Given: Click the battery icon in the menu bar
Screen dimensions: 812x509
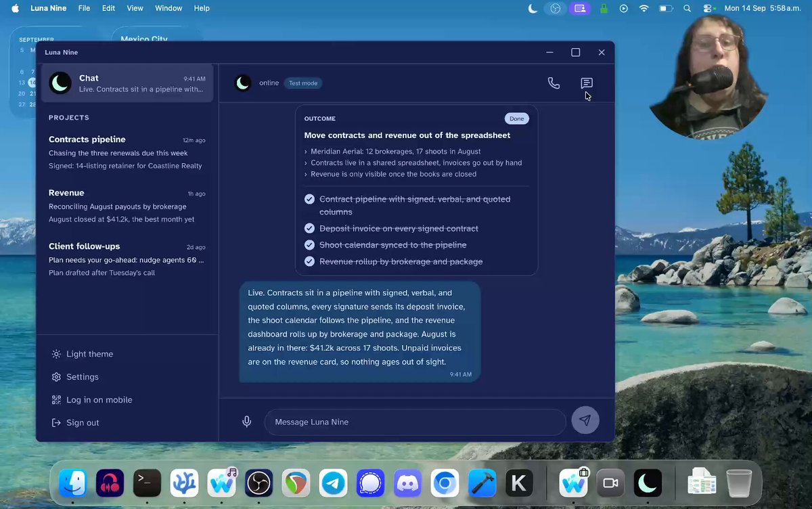Looking at the screenshot, I should pyautogui.click(x=666, y=8).
